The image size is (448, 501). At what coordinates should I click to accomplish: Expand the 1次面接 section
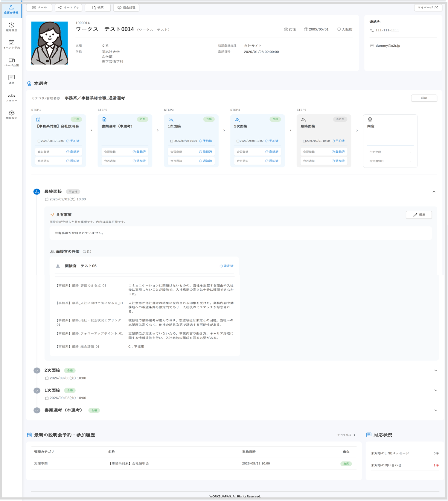[x=435, y=390]
